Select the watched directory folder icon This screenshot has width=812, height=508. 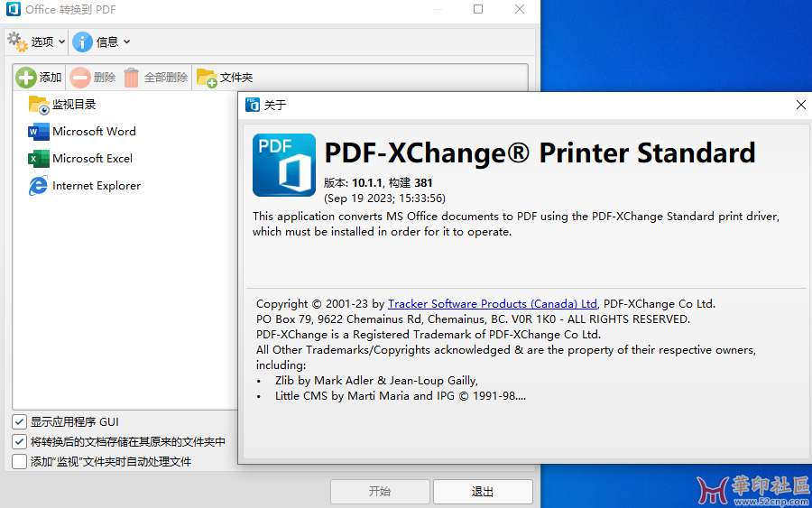point(39,105)
